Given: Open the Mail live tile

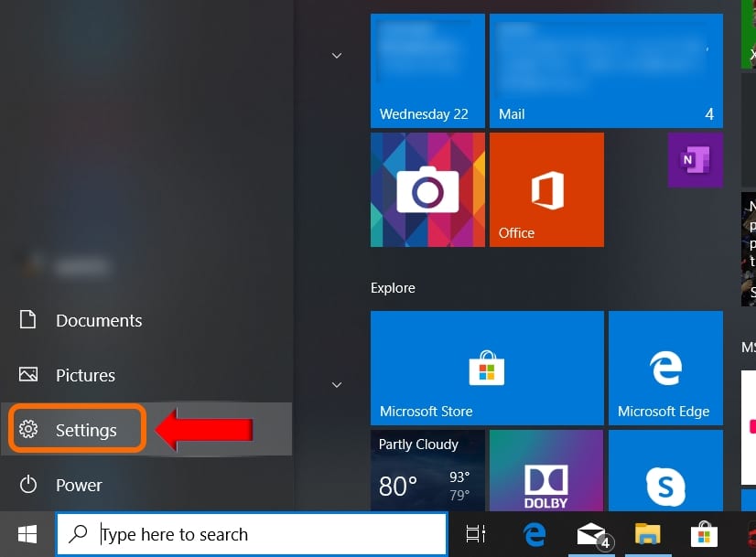Looking at the screenshot, I should pyautogui.click(x=606, y=70).
